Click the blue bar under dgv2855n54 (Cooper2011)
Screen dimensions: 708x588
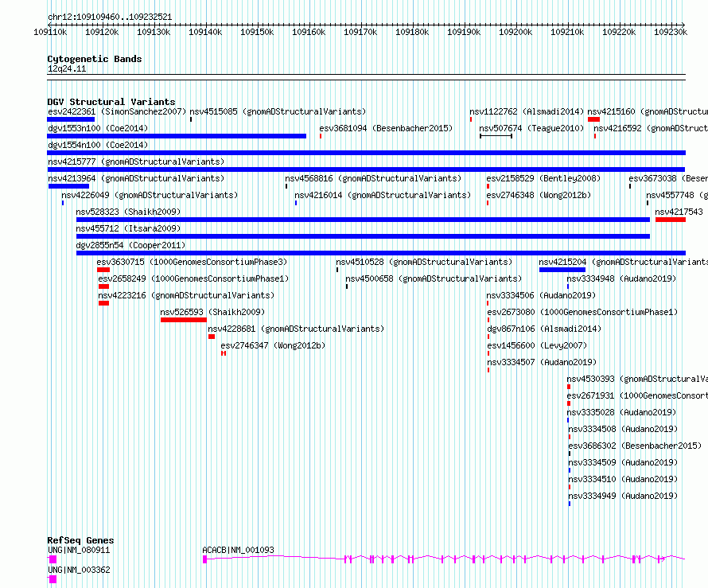(x=381, y=253)
